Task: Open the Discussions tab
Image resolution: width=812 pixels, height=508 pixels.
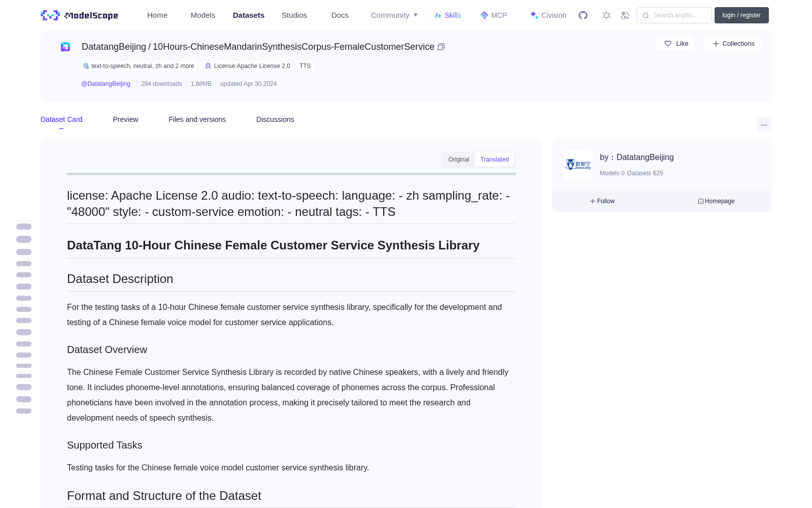Action: pos(275,119)
